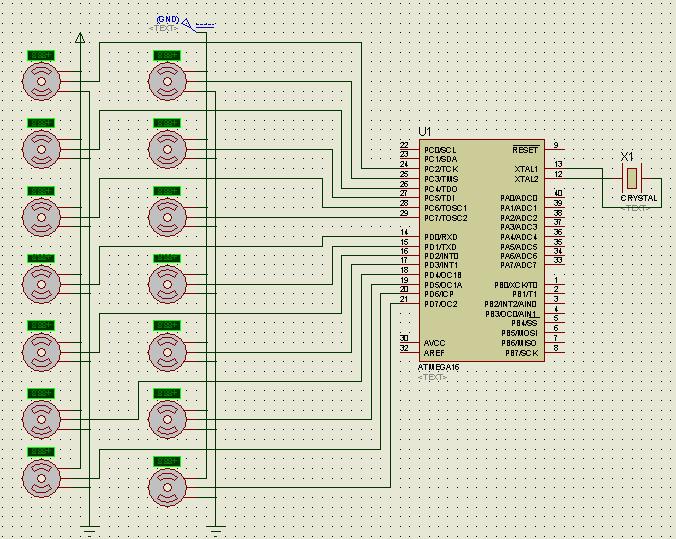
Task: Click the PA0/ADC0 pin label
Action: 519,198
